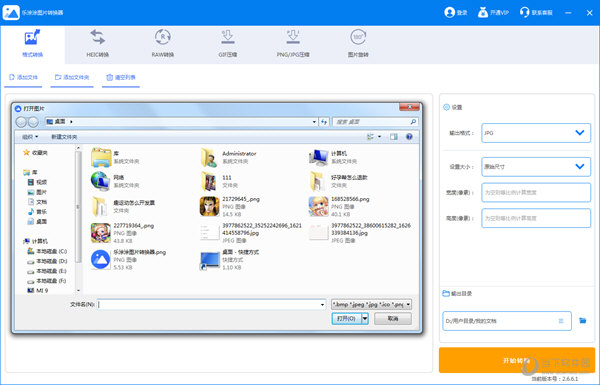Select 227719364_.png image thumbnail
The image size is (600, 385).
[101, 233]
